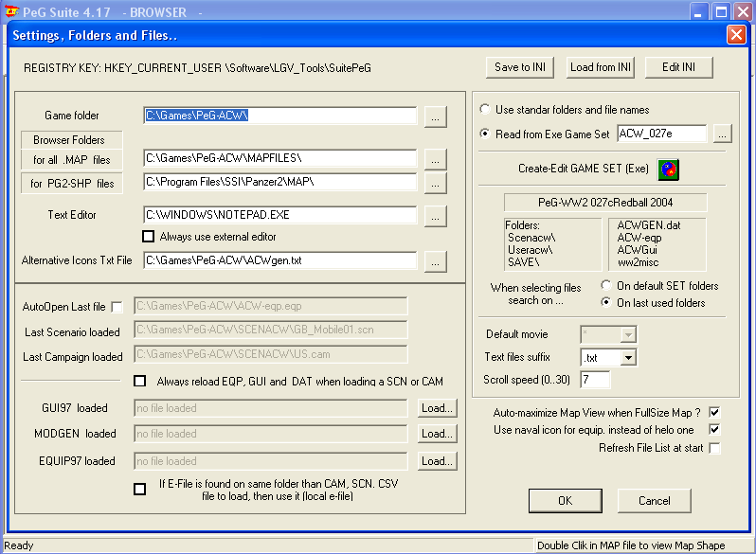The width and height of the screenshot is (756, 554).
Task: Close the Settings, Folders and Files dialog
Action: coord(736,35)
